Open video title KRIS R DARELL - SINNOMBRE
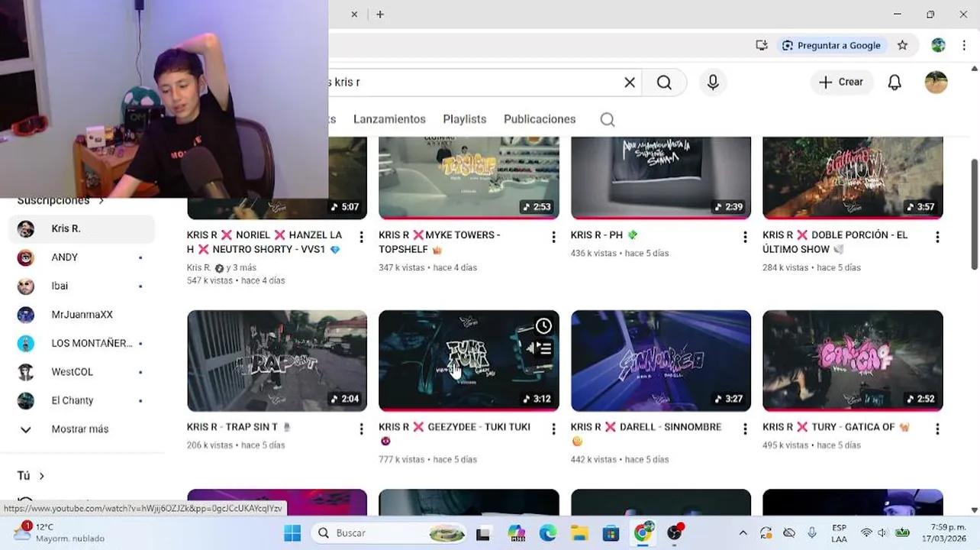 tap(646, 434)
